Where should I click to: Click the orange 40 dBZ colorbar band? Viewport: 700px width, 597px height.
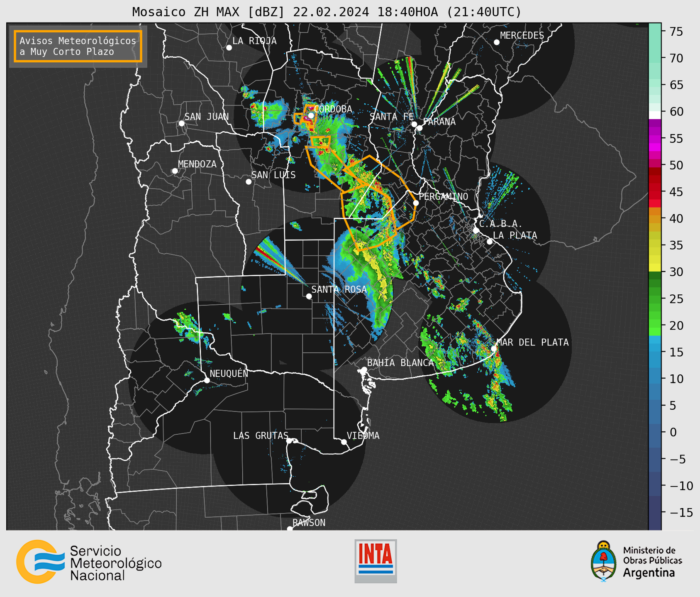(x=655, y=218)
